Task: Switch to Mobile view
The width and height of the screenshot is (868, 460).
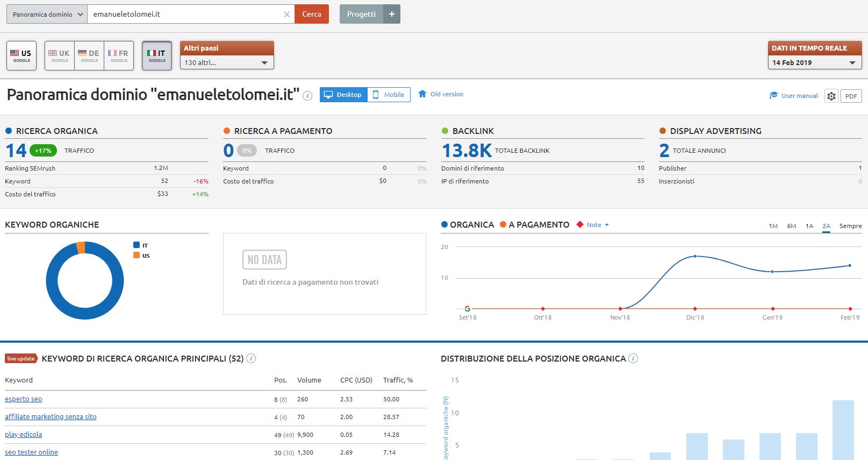Action: [389, 95]
